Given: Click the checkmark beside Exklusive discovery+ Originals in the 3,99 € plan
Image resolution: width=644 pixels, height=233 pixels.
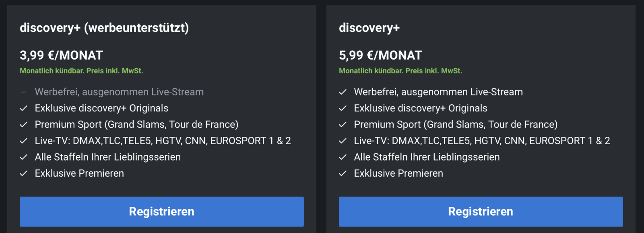Looking at the screenshot, I should pyautogui.click(x=24, y=108).
